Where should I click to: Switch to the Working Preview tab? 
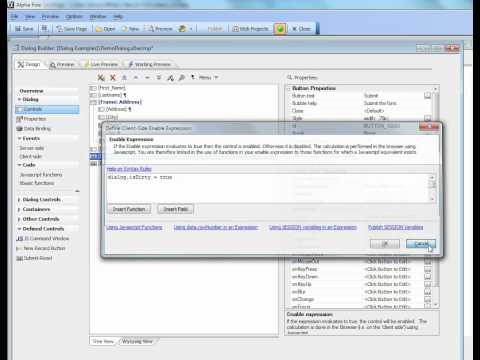click(x=150, y=64)
